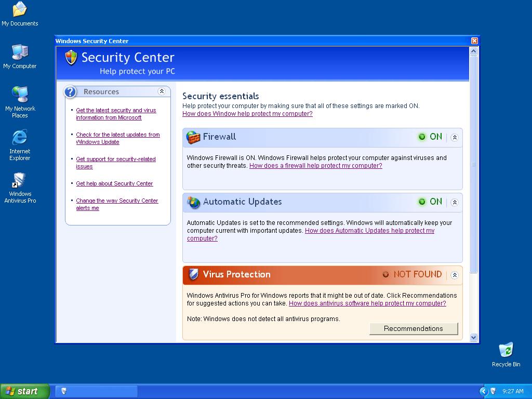Click the Automatic Updates globe icon
Screen dimensions: 532x399
(x=193, y=202)
